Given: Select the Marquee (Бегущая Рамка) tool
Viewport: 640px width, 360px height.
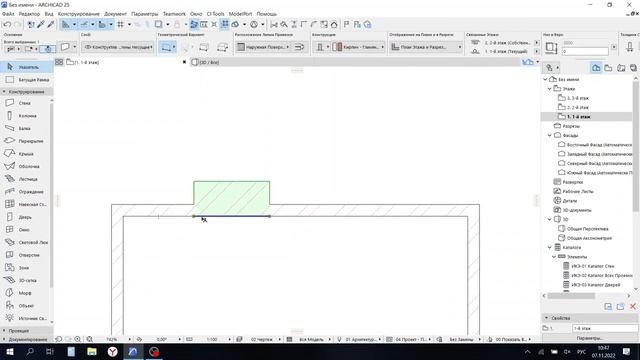Looking at the screenshot, I should click(27, 80).
